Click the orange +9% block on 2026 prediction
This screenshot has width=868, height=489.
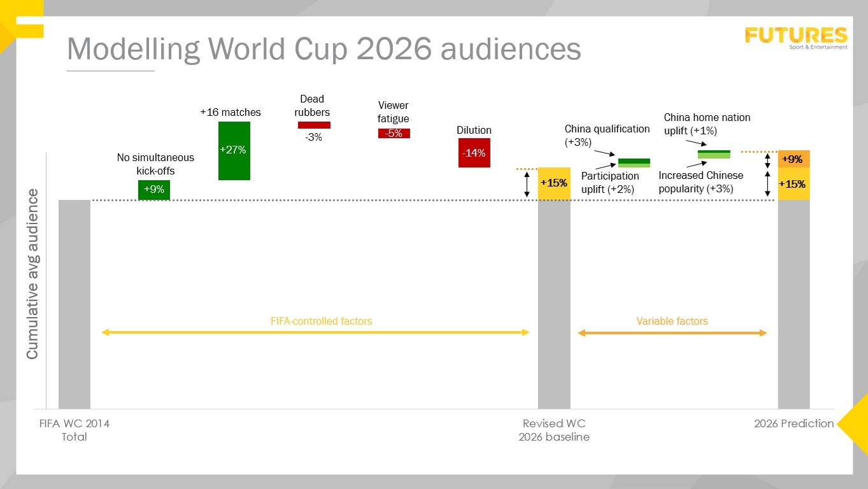(793, 159)
